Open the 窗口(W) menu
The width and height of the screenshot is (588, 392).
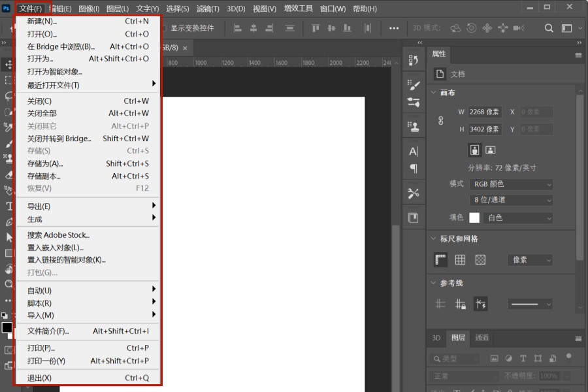coord(333,8)
